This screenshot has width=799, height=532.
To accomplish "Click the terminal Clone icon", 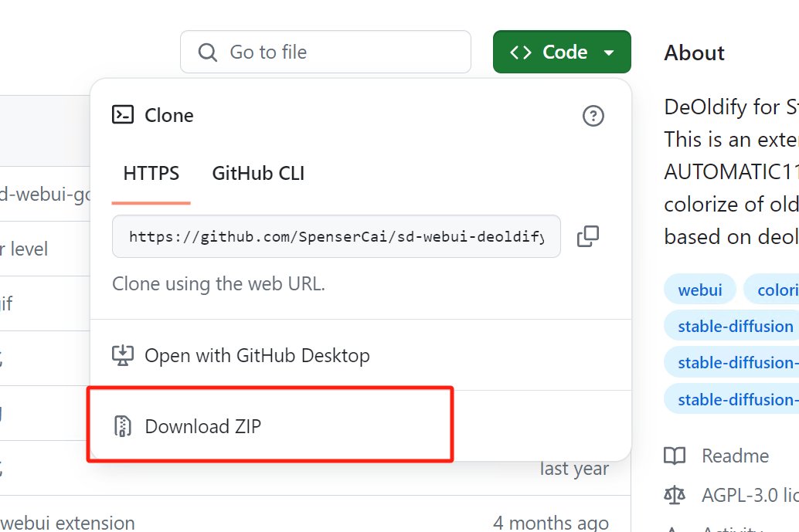I will (123, 115).
